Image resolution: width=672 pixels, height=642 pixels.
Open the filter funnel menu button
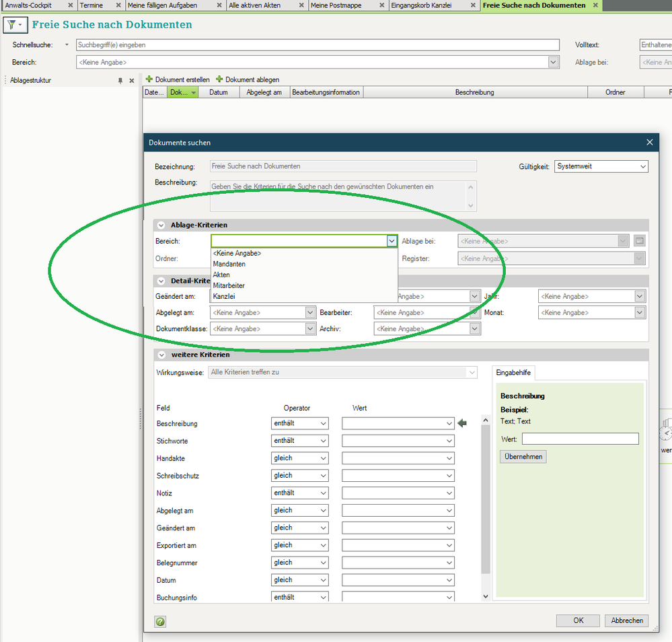click(x=15, y=25)
